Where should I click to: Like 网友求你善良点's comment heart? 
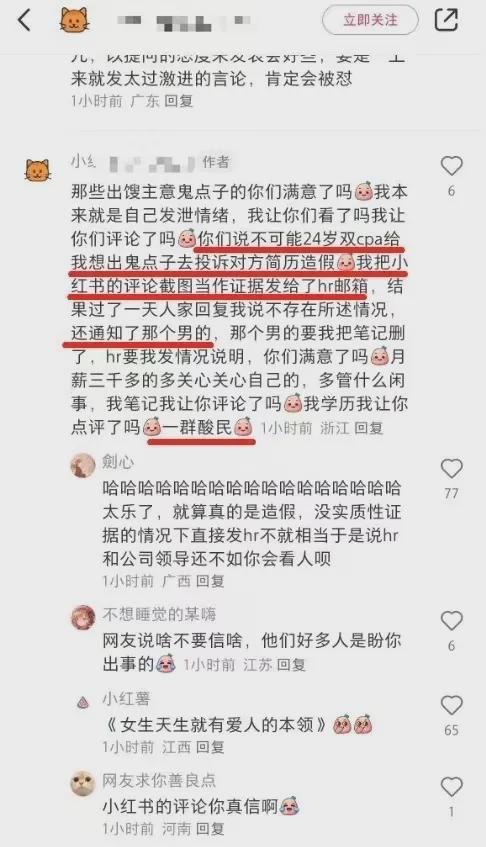(451, 786)
